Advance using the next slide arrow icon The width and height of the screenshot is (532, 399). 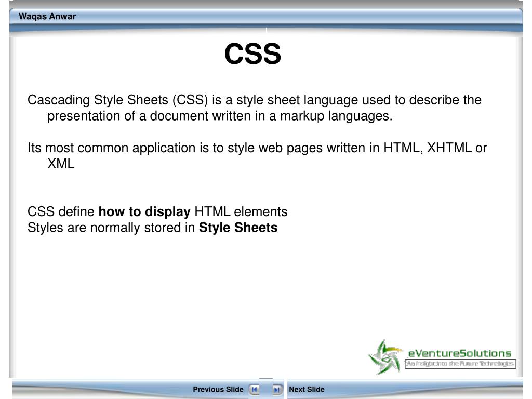click(x=277, y=390)
